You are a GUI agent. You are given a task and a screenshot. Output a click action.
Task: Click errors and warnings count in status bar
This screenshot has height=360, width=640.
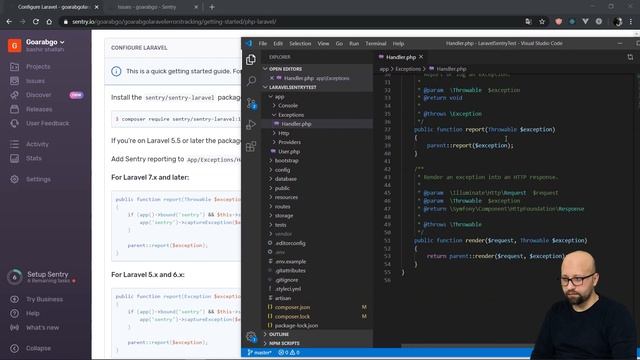289,352
